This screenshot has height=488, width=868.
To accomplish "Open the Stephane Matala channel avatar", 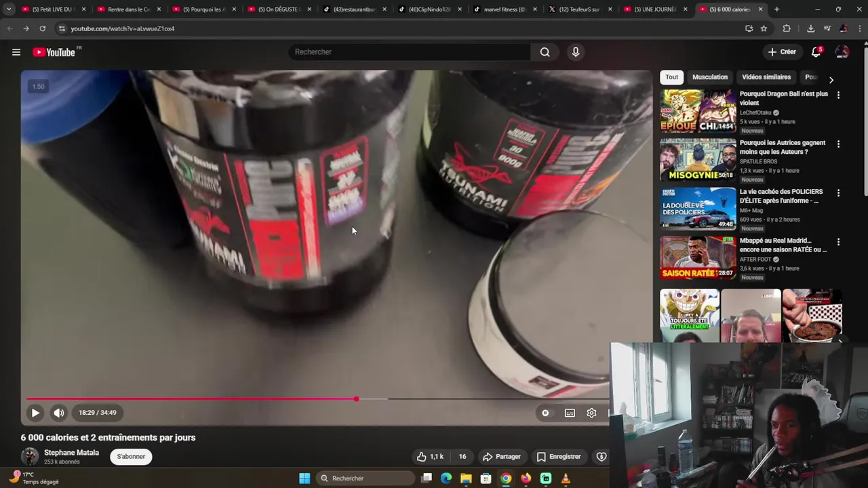I will [x=30, y=457].
